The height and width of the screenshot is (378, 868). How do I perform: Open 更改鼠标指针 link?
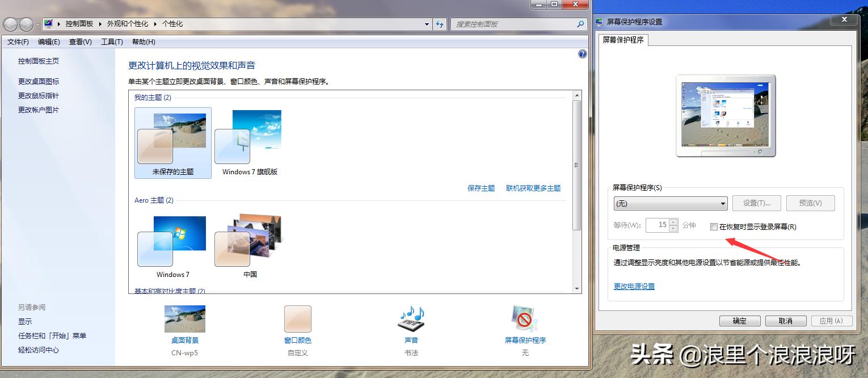pyautogui.click(x=39, y=96)
